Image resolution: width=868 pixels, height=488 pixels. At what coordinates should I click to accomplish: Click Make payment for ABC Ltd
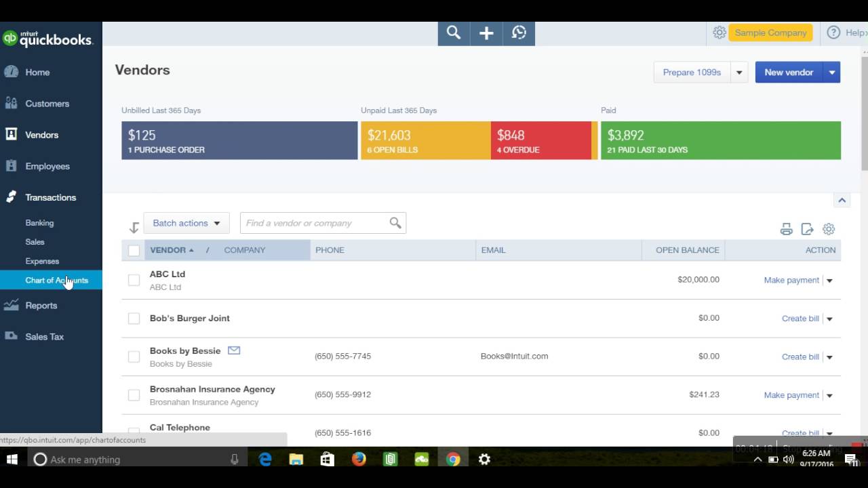point(791,280)
